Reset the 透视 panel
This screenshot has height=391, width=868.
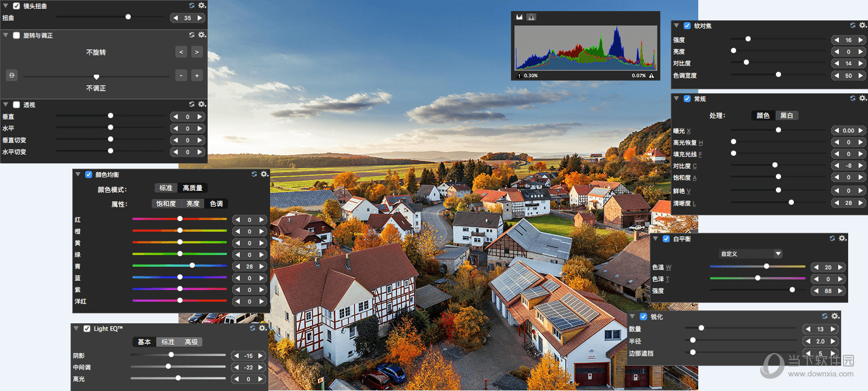coord(192,104)
